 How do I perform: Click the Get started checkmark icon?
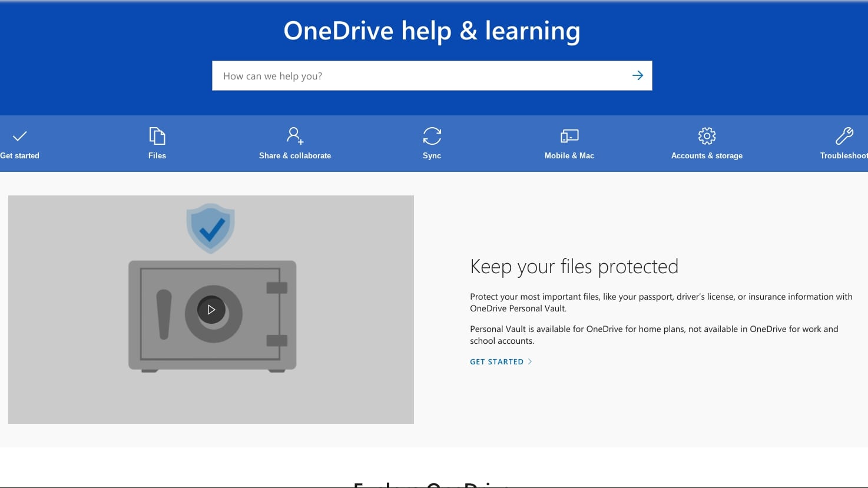click(x=19, y=136)
